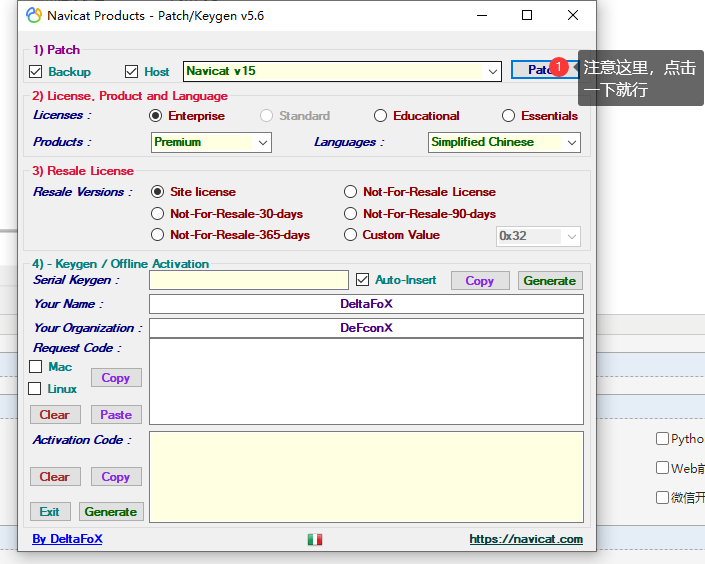Click Generate for the serial key
Viewport: 705px width, 564px height.
coord(550,281)
